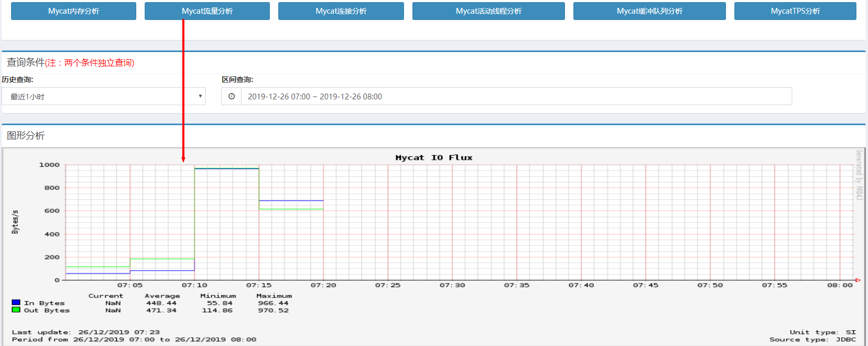868x346 pixels.
Task: Expand the 历史查询 dropdown showing 最近1小时
Action: 104,96
